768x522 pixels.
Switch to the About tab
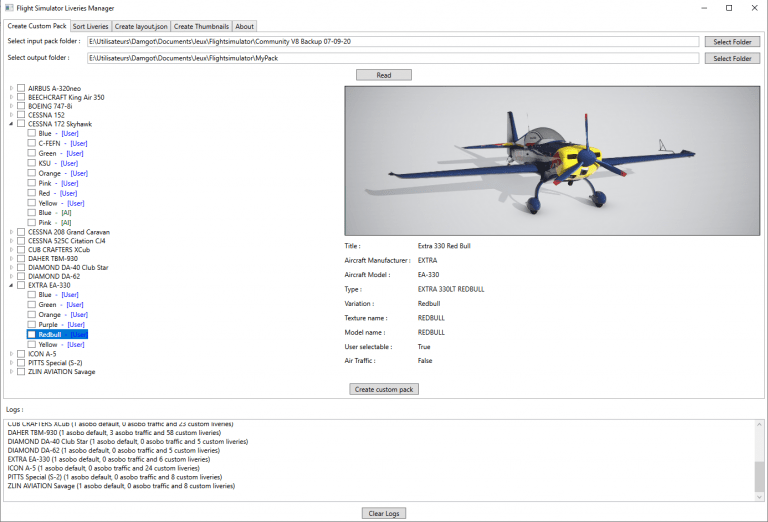pos(244,26)
